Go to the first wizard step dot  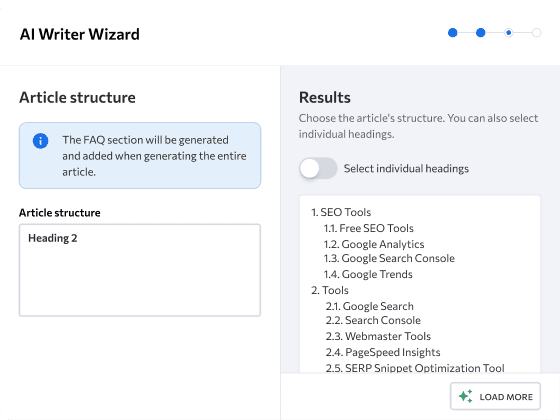coord(452,33)
